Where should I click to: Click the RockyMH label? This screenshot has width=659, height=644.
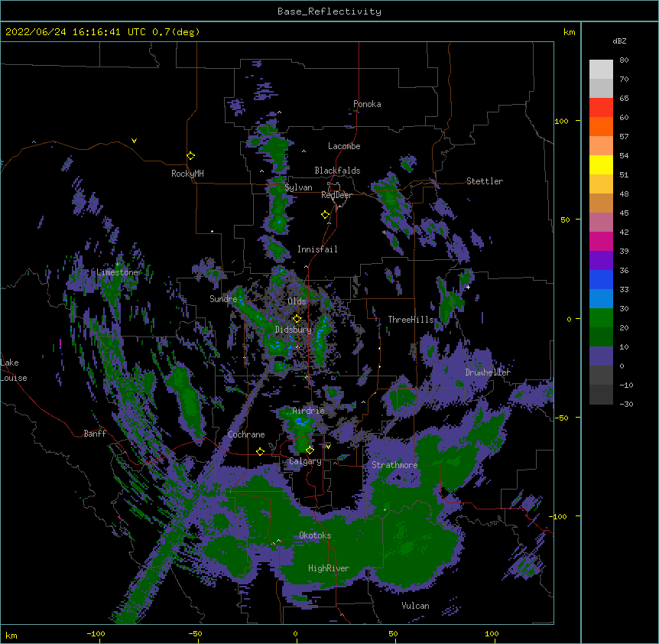[187, 174]
